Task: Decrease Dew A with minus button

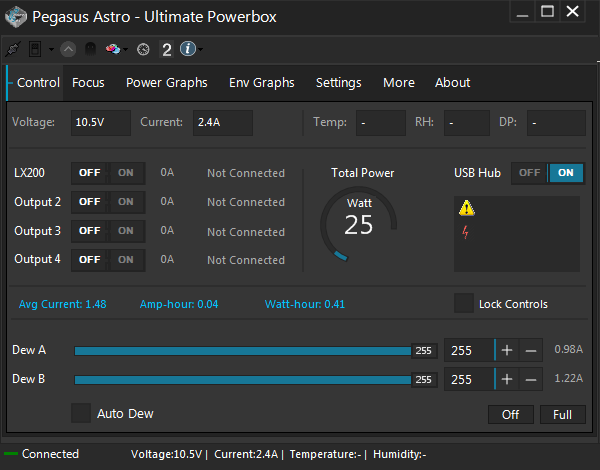Action: (x=531, y=350)
